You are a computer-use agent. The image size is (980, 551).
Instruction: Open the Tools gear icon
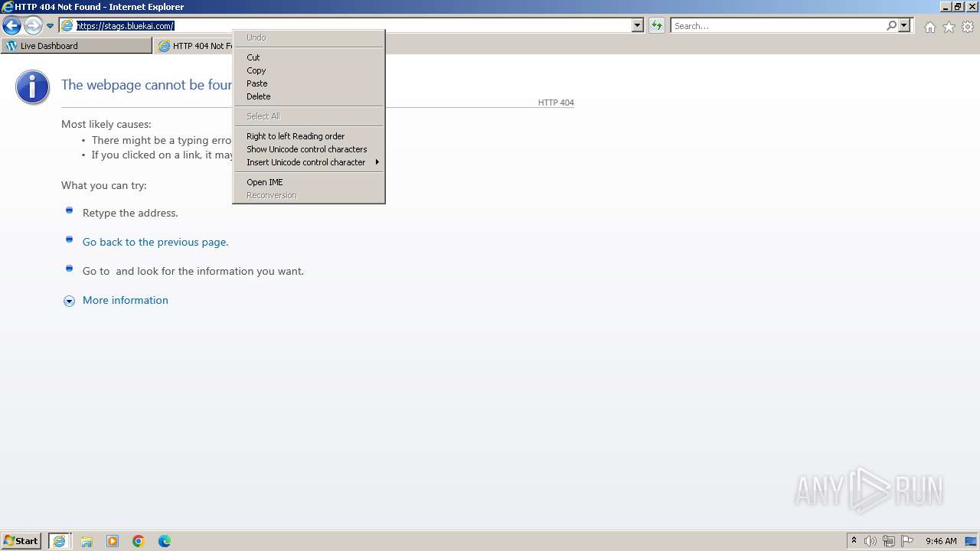tap(968, 27)
